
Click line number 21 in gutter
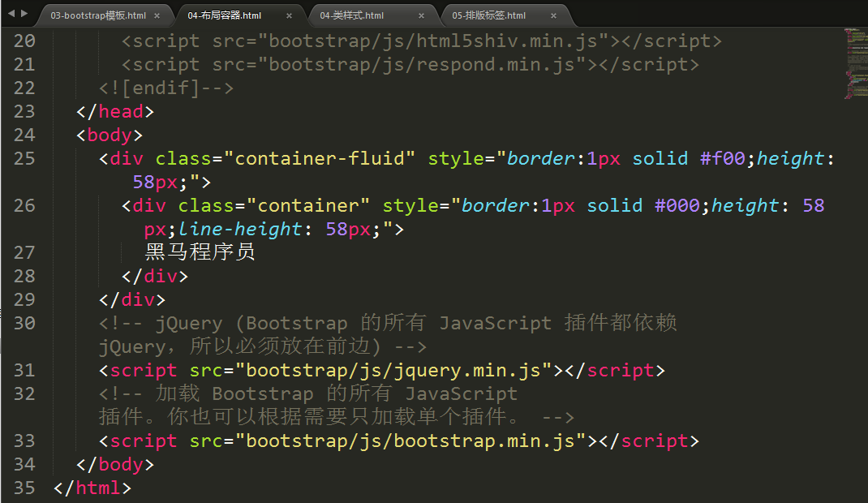24,65
